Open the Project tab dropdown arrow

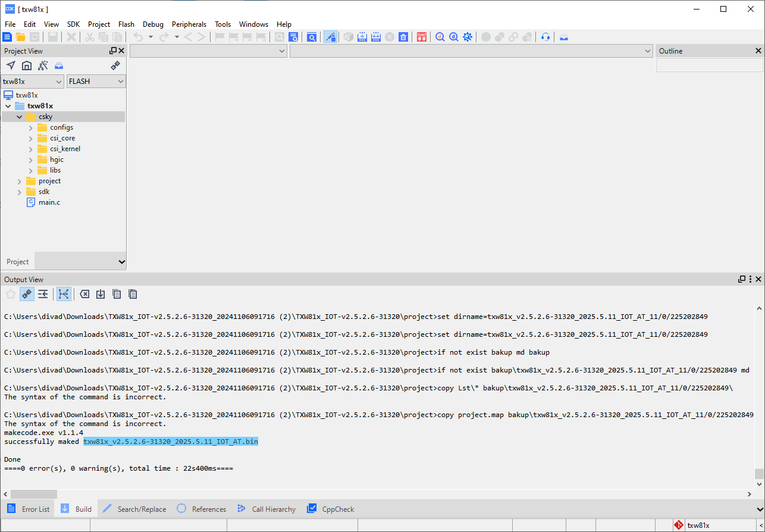tap(122, 262)
